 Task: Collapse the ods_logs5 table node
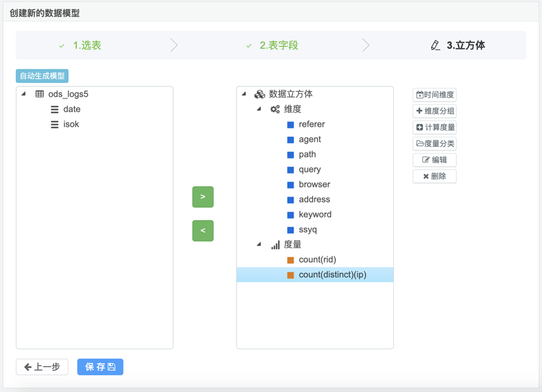[24, 94]
